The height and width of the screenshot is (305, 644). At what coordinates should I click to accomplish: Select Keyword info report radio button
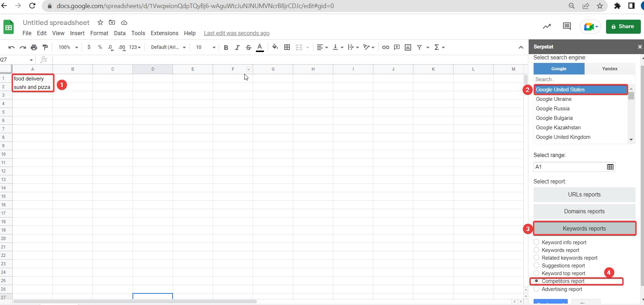pyautogui.click(x=536, y=242)
